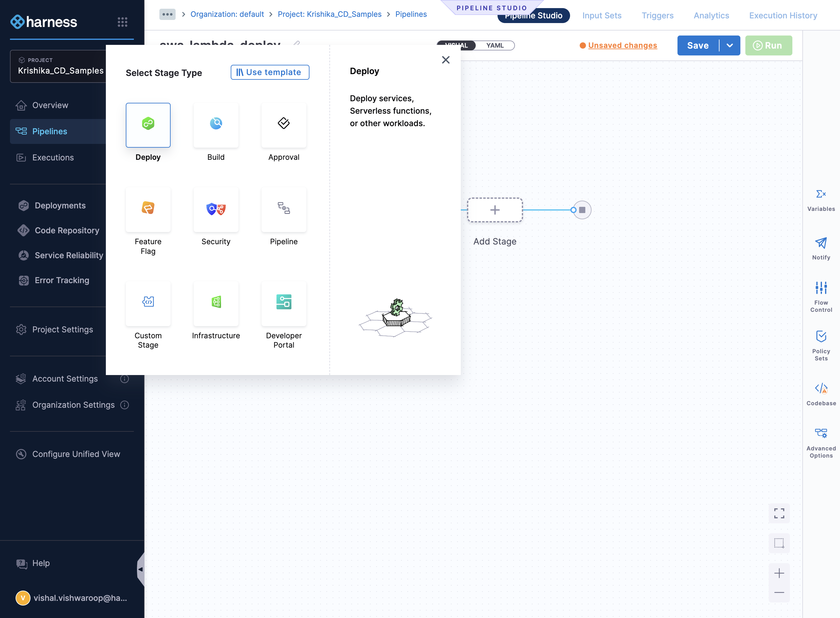Viewport: 840px width, 618px height.
Task: Switch to the Analytics tab
Action: (711, 15)
